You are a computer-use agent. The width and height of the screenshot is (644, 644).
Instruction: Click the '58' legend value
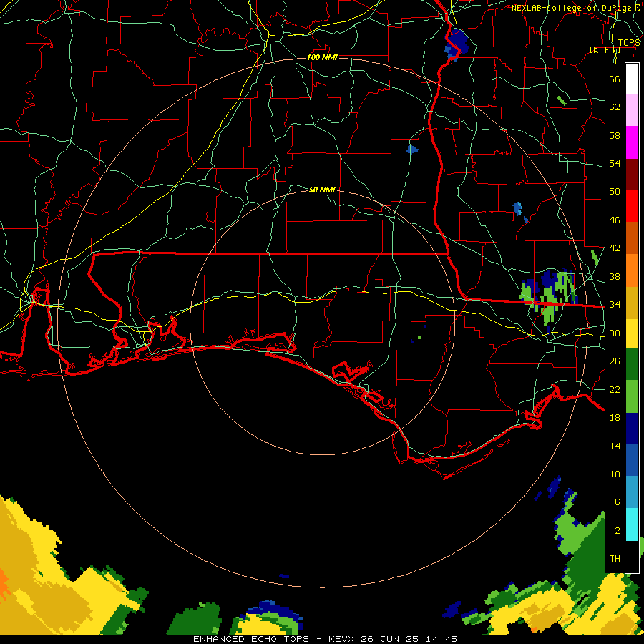pos(615,135)
